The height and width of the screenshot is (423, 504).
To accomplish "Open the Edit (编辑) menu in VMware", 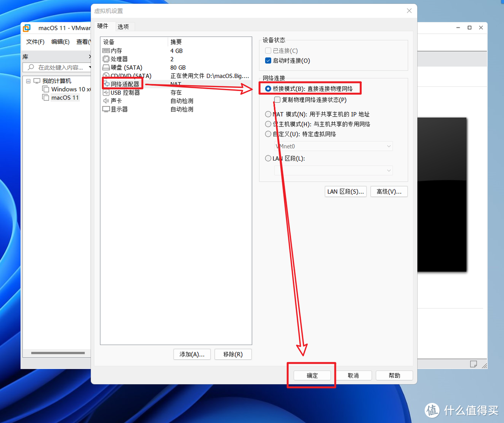I will [x=60, y=42].
